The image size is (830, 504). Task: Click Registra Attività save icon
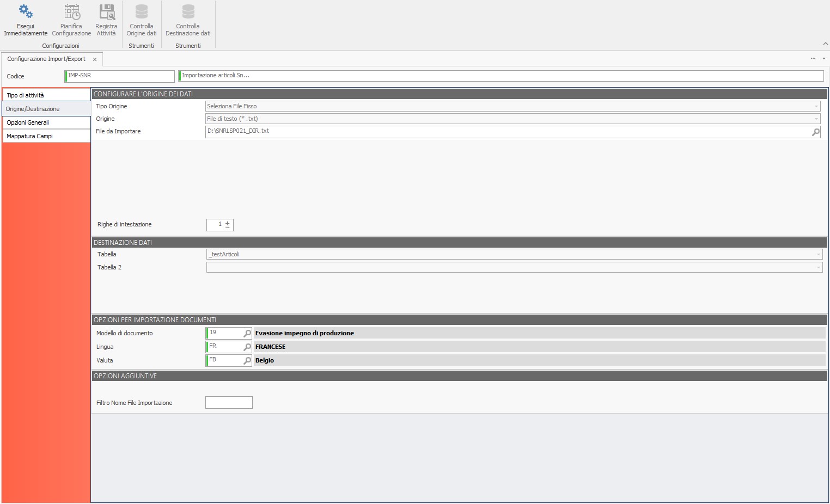107,11
